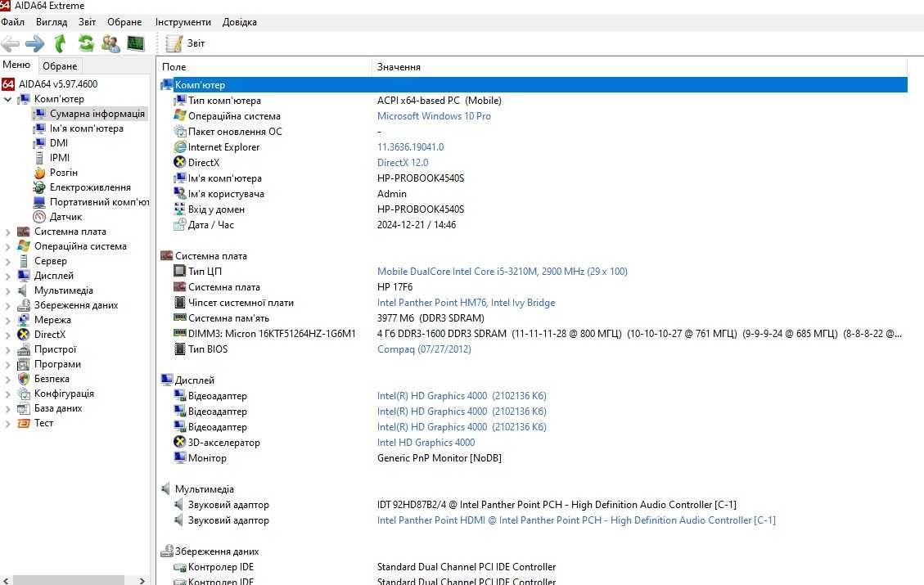Expand the Операційна система tree node
This screenshot has width=924, height=585.
(x=7, y=247)
